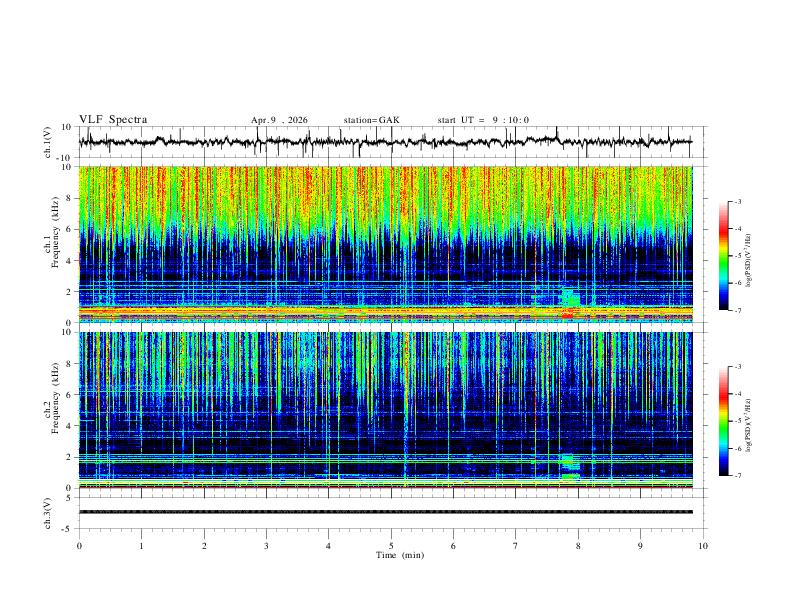Click the "Time (min)" axis title
This screenshot has height=612, width=792.
[400, 555]
